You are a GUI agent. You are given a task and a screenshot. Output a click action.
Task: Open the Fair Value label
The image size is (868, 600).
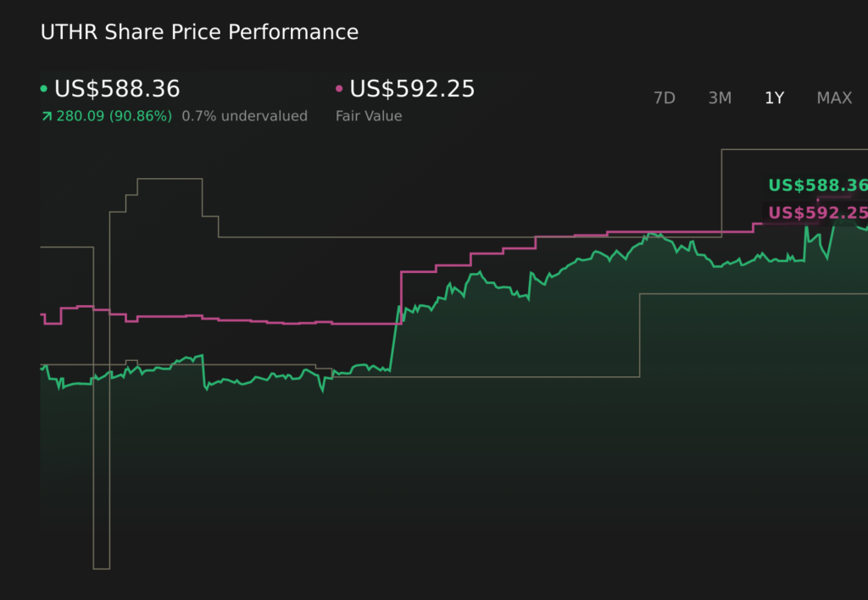[369, 116]
